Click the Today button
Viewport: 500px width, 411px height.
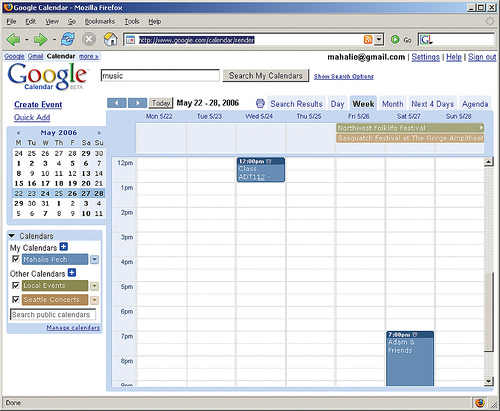coord(161,103)
